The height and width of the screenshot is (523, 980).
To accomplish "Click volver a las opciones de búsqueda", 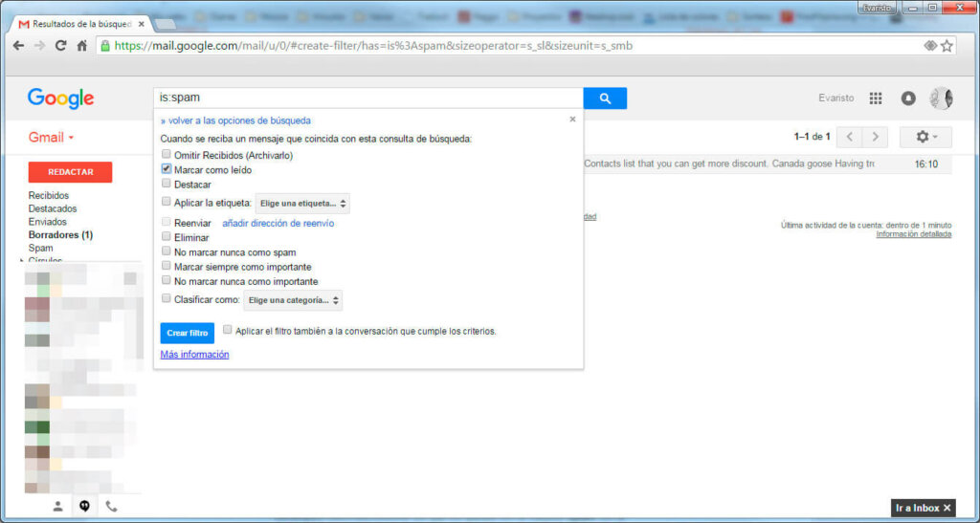I will click(235, 120).
